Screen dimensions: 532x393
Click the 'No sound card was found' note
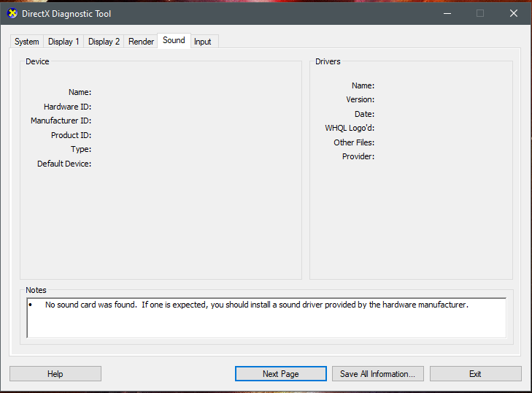tap(256, 305)
